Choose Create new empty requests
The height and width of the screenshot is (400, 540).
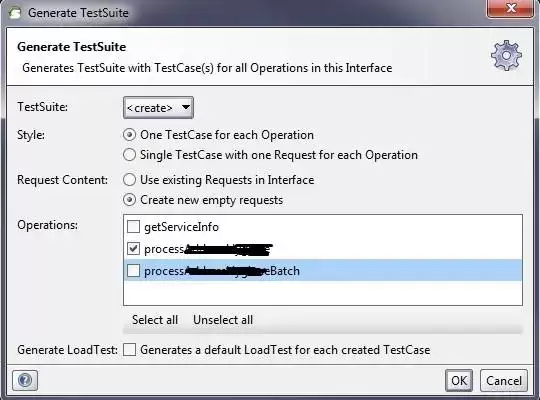(x=129, y=200)
